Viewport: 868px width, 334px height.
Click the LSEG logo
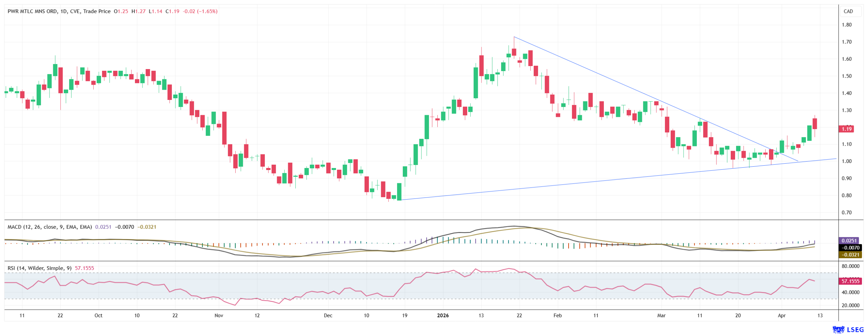848,329
